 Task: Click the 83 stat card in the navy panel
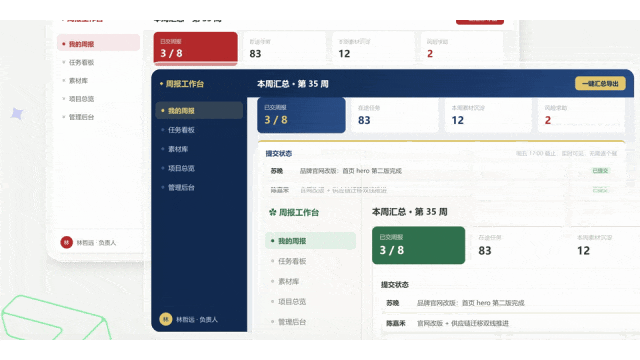point(395,115)
